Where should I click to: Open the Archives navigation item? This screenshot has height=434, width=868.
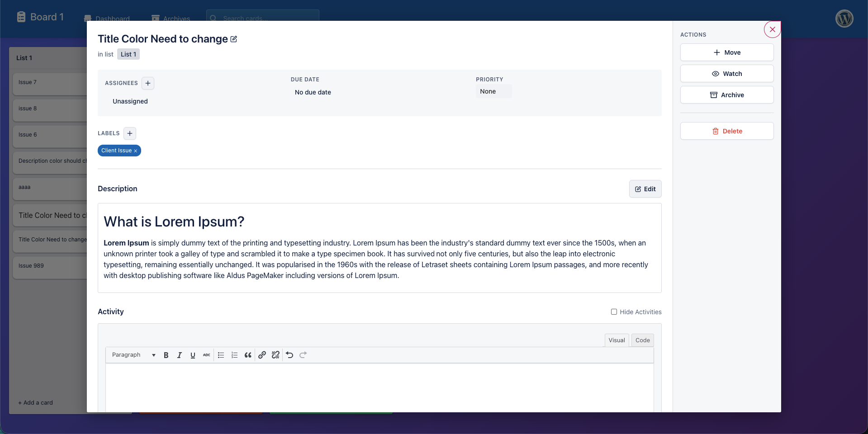pos(171,19)
